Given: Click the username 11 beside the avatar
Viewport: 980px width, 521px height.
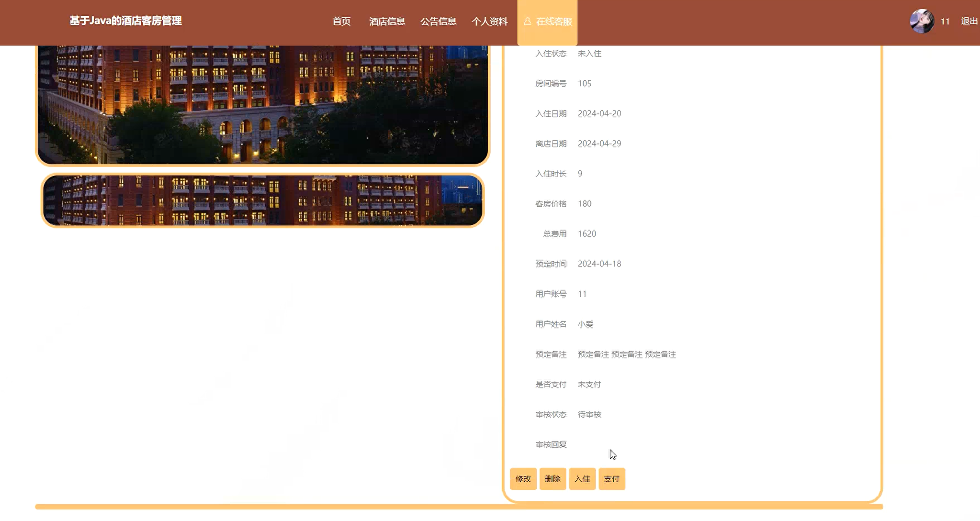Looking at the screenshot, I should tap(945, 22).
